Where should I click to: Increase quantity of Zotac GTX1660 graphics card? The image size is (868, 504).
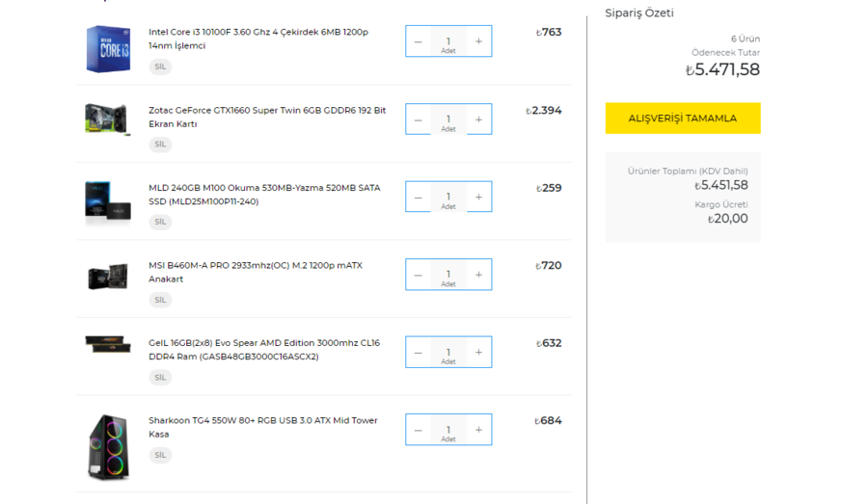pos(478,119)
